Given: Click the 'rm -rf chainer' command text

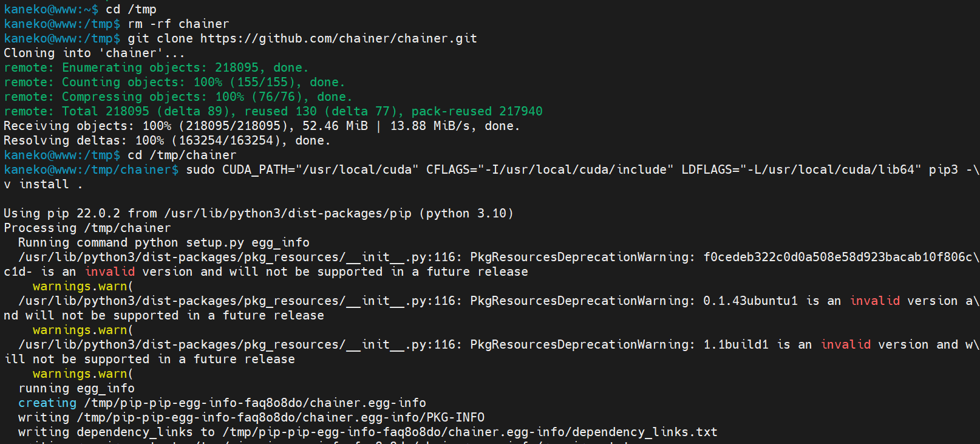Looking at the screenshot, I should [x=179, y=24].
